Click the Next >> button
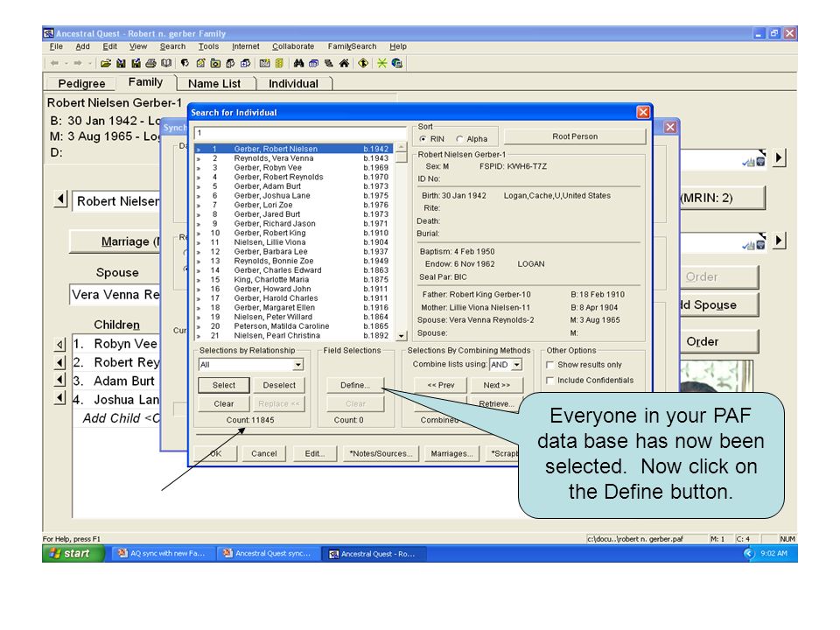Screen dimensions: 840x630 pos(497,385)
